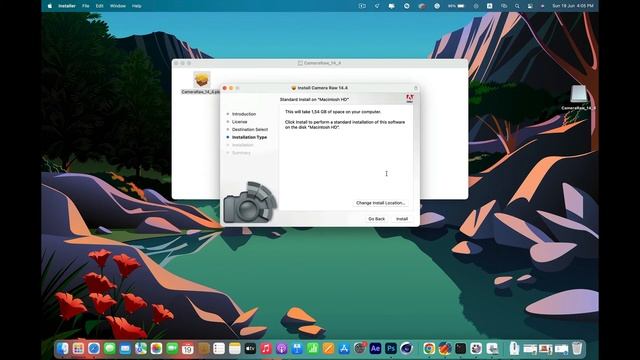Check battery status in menu bar
The image size is (640, 360).
(x=456, y=6)
